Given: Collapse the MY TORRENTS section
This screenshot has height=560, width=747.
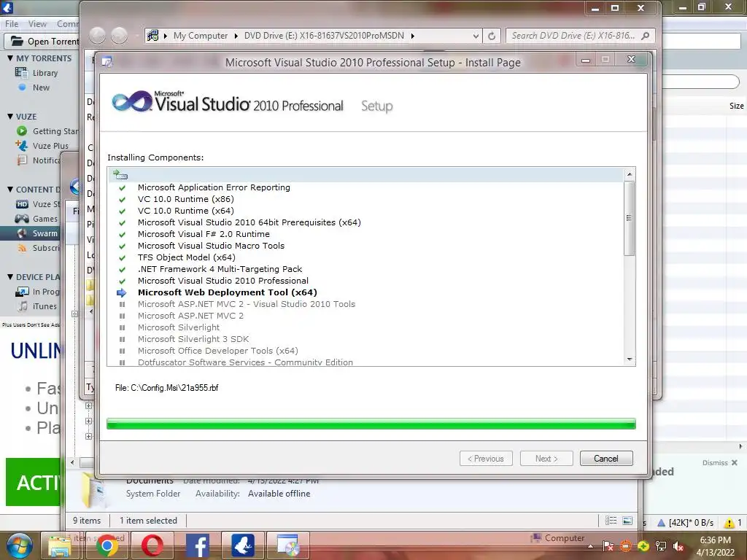Looking at the screenshot, I should point(10,58).
